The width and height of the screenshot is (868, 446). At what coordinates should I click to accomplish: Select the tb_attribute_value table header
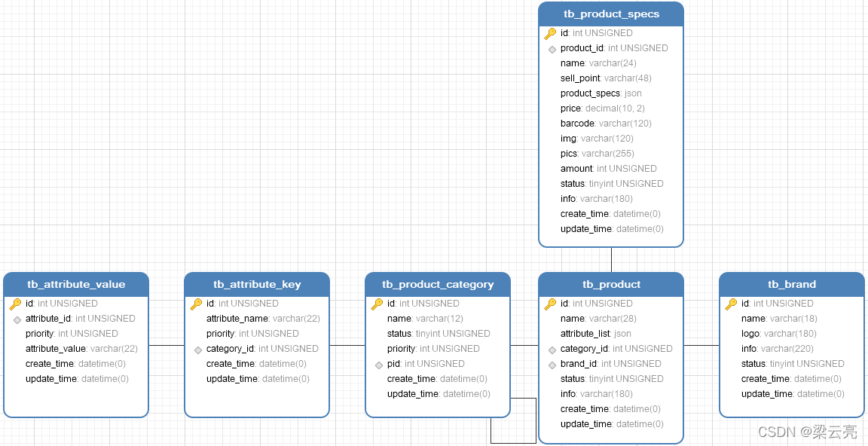[76, 285]
